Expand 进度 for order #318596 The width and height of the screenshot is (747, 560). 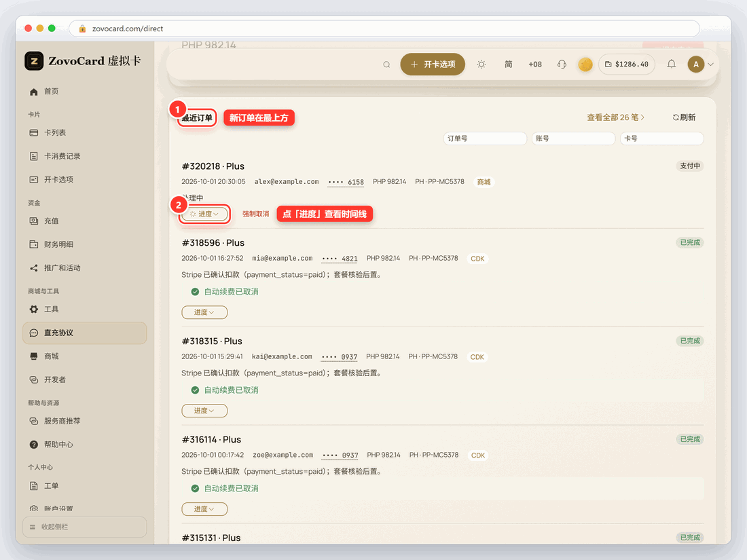[204, 312]
